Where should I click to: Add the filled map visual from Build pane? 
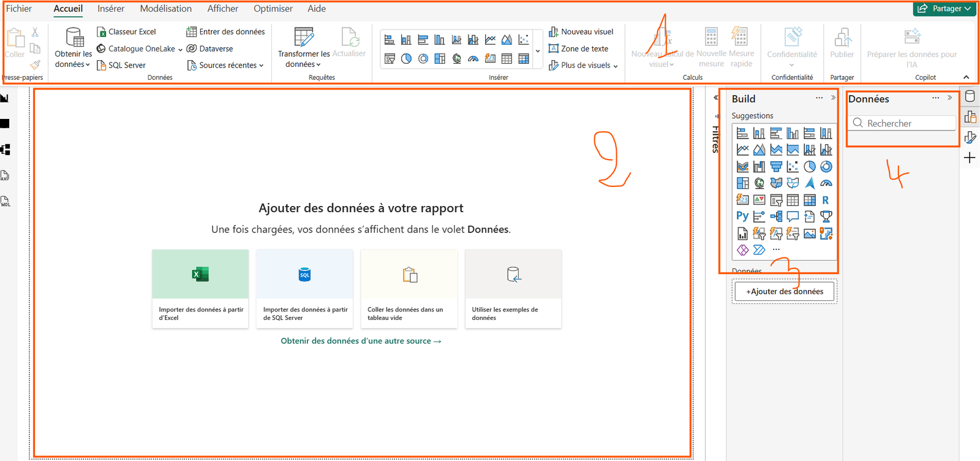click(776, 183)
